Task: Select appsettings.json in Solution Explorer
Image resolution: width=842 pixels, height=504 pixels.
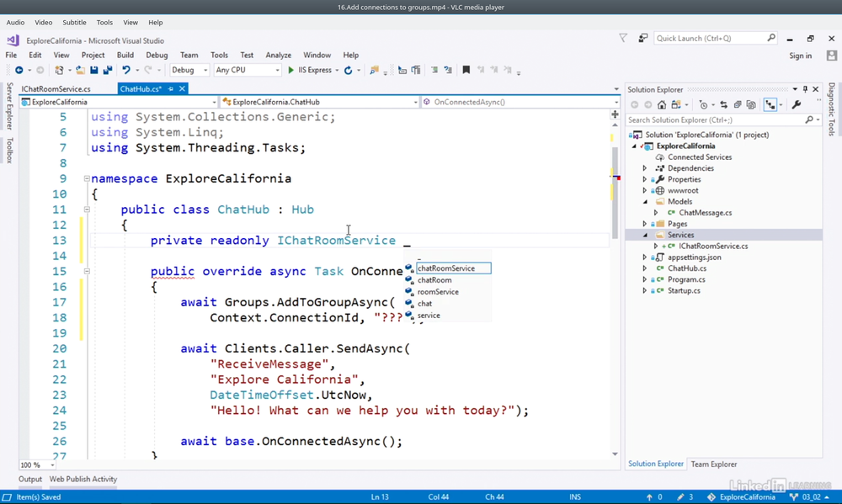Action: click(694, 257)
